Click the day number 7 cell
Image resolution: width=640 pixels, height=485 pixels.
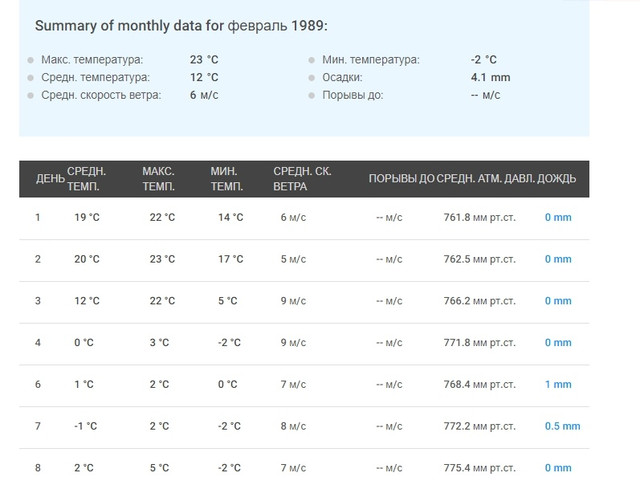[x=38, y=426]
